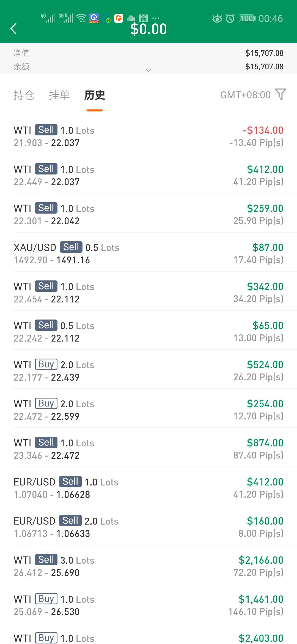
Task: Switch to the 持仓 tab
Action: point(24,95)
